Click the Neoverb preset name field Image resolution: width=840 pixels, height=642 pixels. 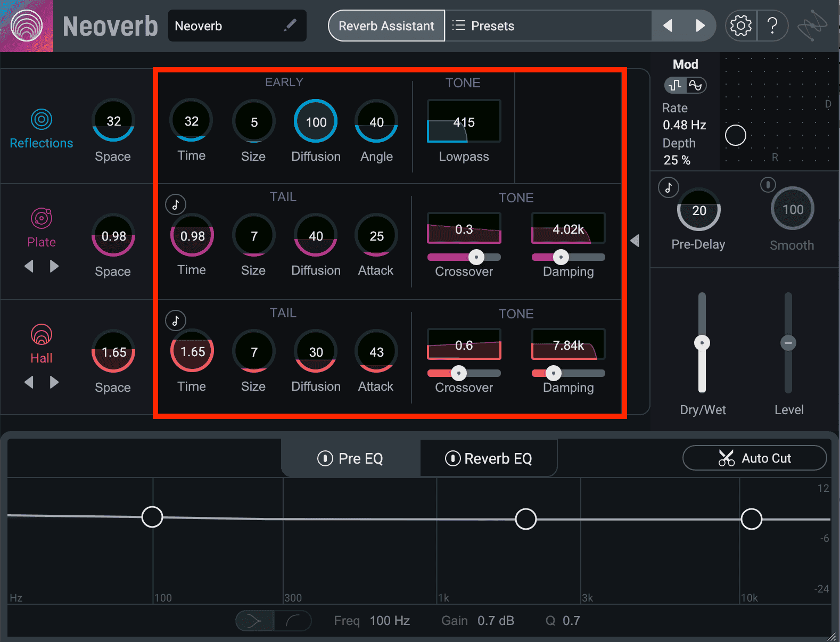(237, 26)
